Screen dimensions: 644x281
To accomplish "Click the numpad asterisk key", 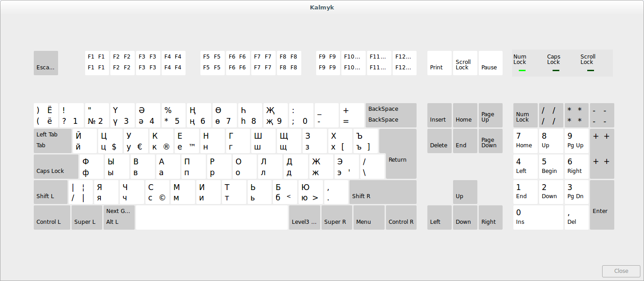I will 576,115.
